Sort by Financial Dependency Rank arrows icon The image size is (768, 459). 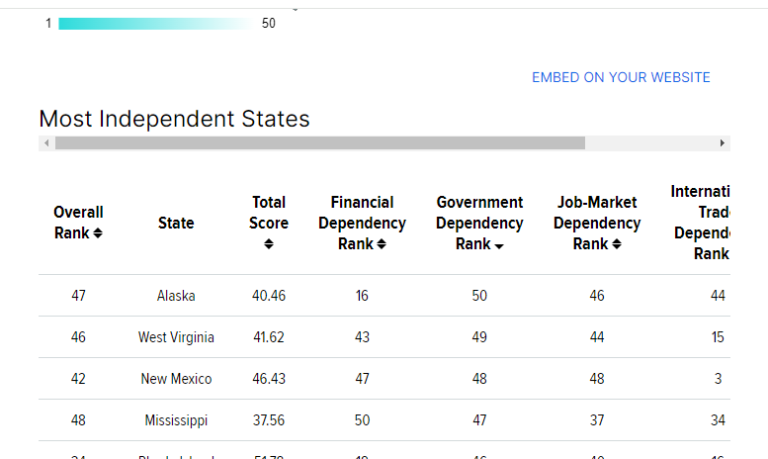[382, 245]
